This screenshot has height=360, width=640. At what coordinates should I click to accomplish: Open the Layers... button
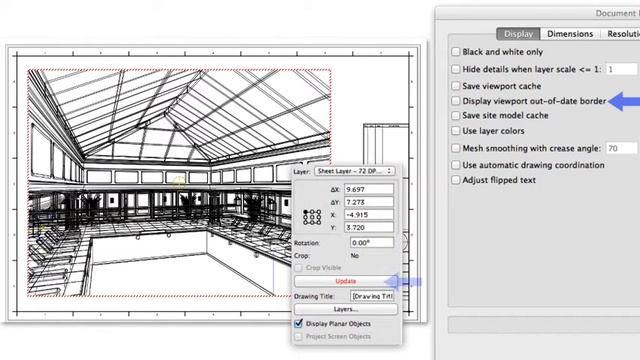[x=345, y=309]
